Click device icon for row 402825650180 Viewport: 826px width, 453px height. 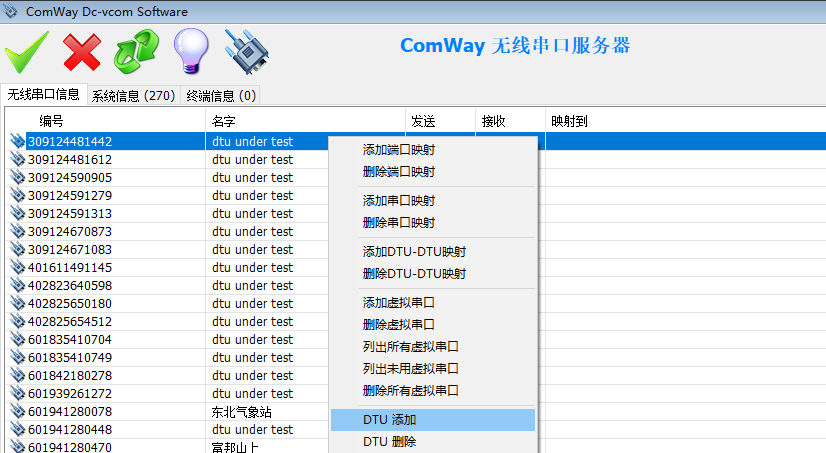(17, 303)
